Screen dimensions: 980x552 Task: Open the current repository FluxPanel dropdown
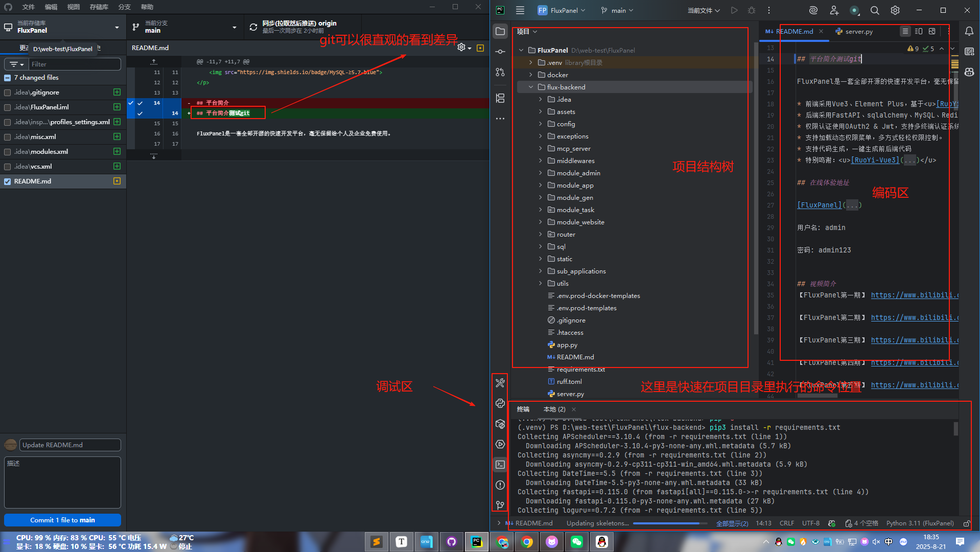click(63, 27)
